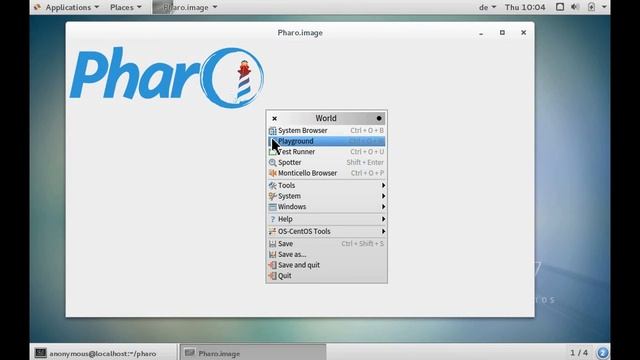This screenshot has height=360, width=640.
Task: Select Monticello Browser entry
Action: [327, 173]
